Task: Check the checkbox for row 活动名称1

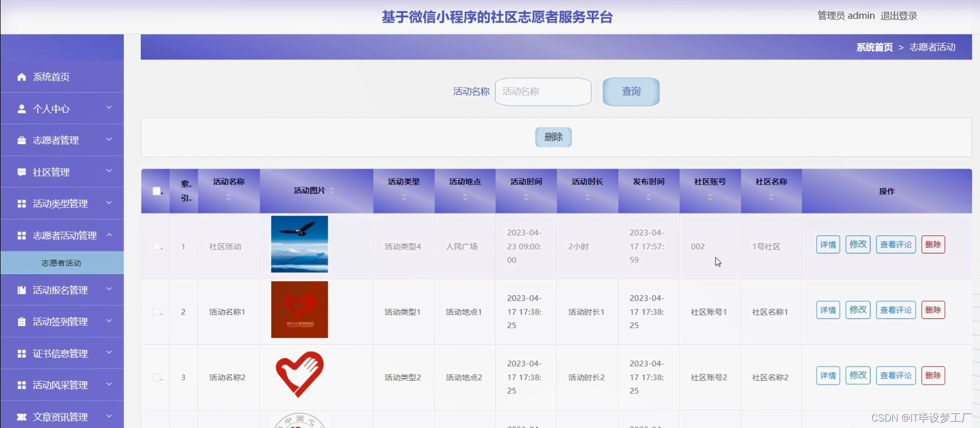Action: pyautogui.click(x=157, y=312)
